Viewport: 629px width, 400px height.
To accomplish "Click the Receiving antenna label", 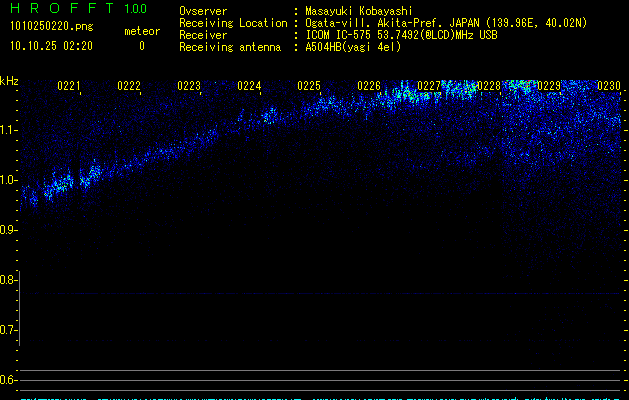I will coord(230,47).
